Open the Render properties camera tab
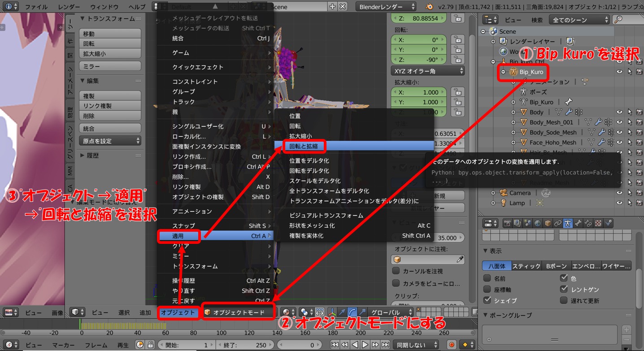Image resolution: width=644 pixels, height=351 pixels. (507, 223)
